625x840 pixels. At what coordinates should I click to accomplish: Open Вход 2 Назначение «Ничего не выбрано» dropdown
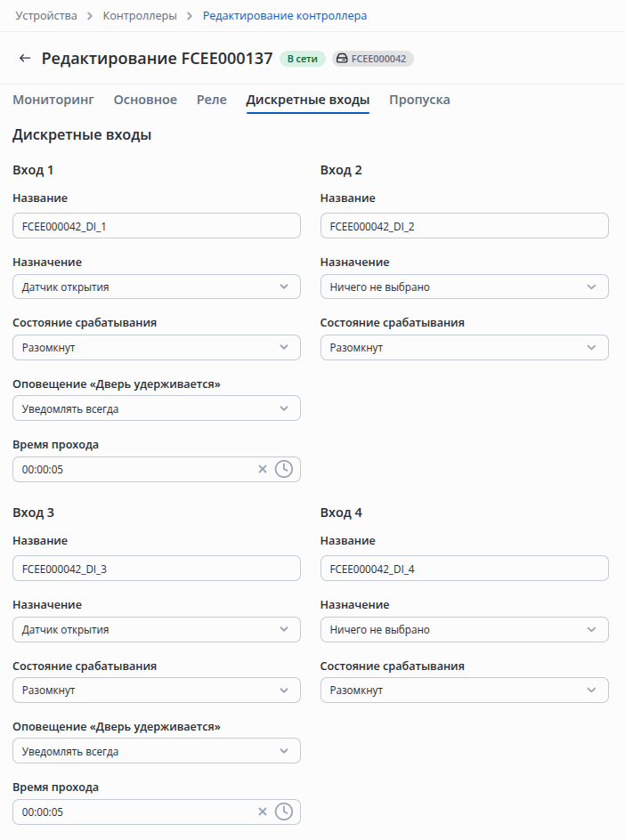coord(464,287)
